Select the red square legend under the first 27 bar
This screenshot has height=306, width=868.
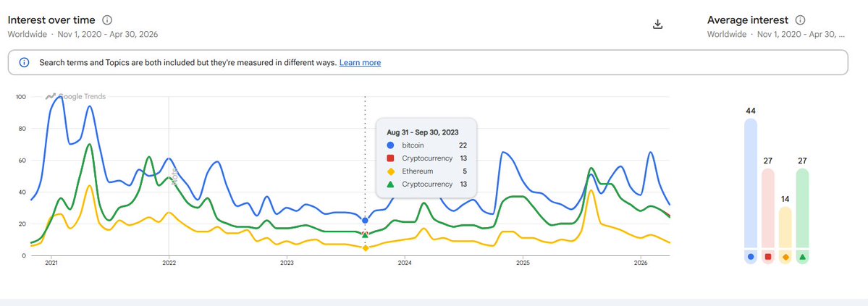pyautogui.click(x=768, y=257)
